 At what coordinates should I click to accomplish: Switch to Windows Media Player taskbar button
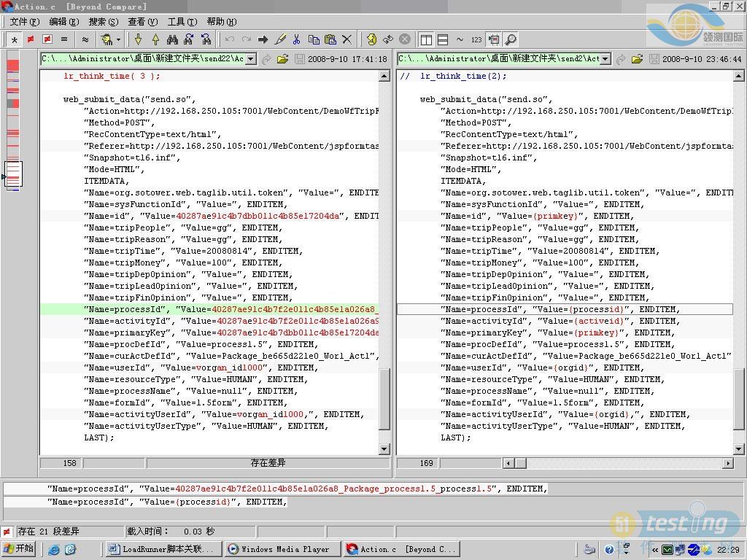coord(279,549)
